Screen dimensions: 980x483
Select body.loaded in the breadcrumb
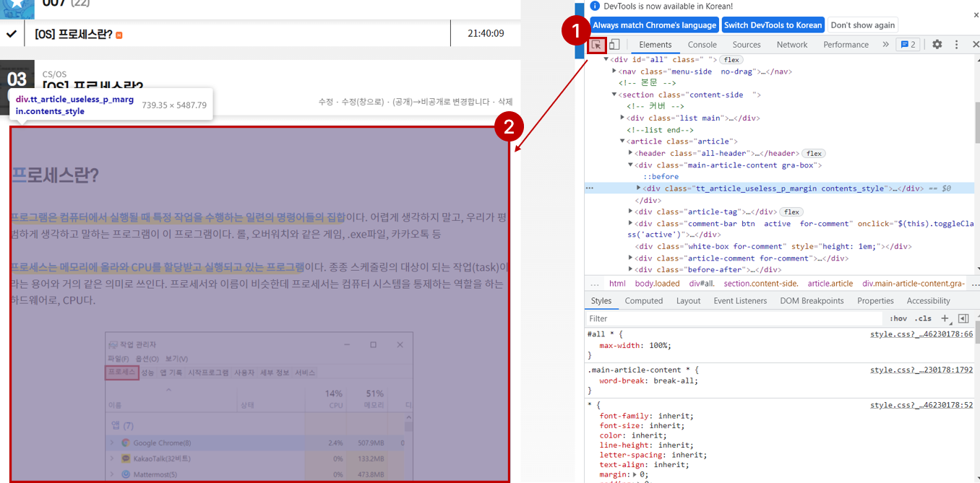point(657,284)
